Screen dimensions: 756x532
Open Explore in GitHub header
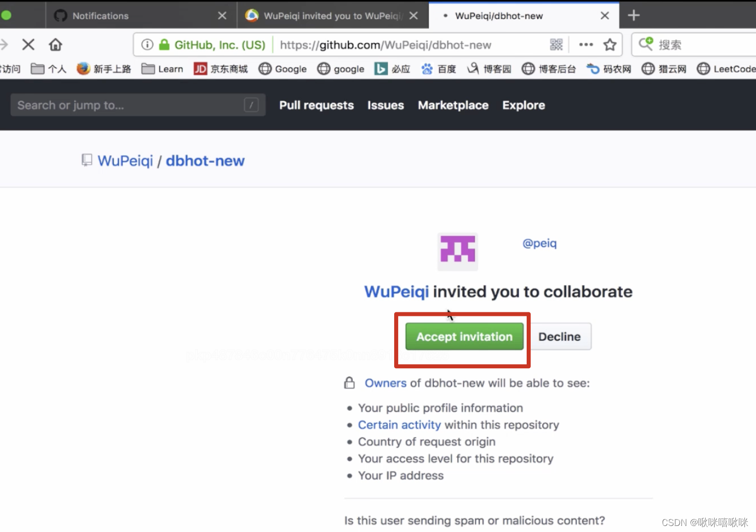[x=524, y=105]
